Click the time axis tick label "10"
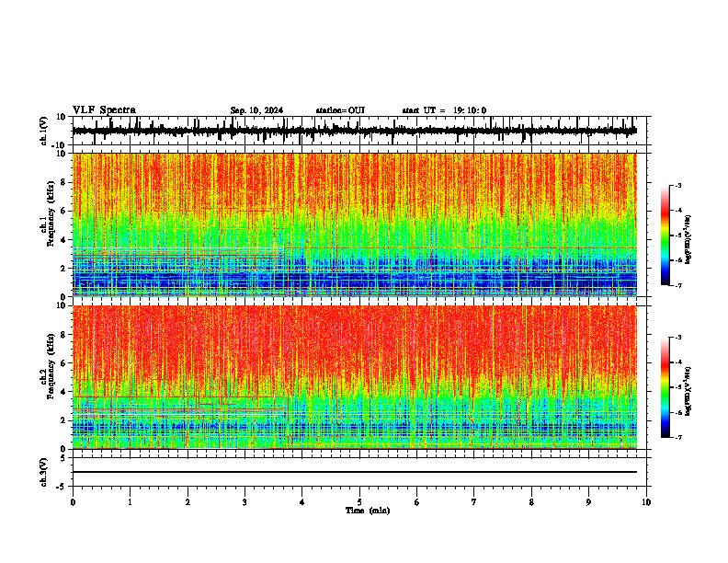728x563 pixels. click(646, 502)
